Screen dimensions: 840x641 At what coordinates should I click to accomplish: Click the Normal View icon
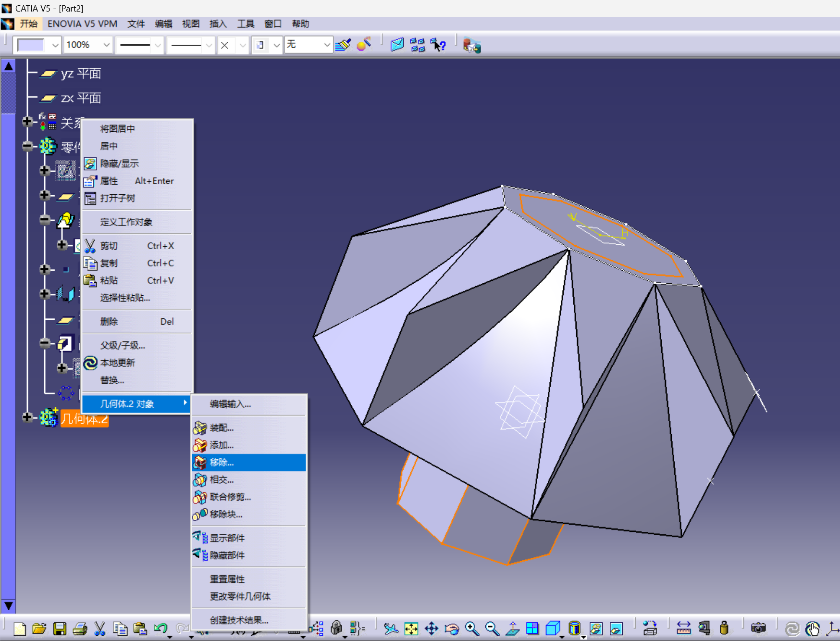click(512, 628)
